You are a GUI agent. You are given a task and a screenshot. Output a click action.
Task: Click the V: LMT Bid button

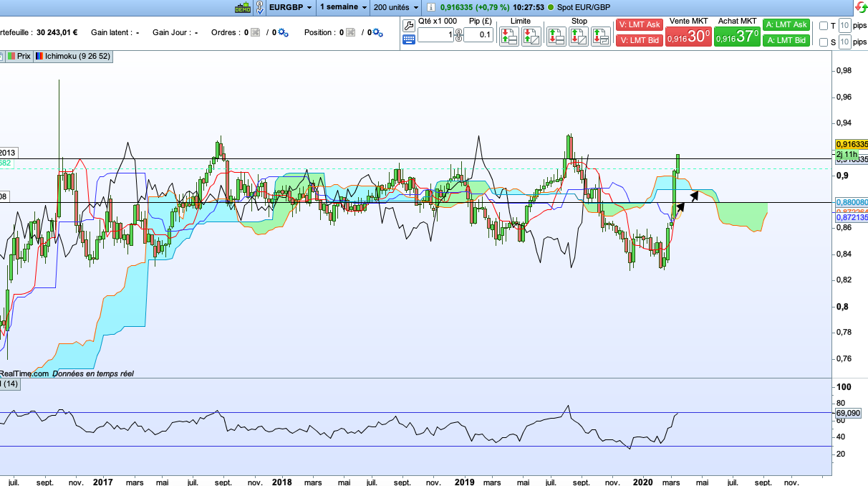(x=639, y=40)
